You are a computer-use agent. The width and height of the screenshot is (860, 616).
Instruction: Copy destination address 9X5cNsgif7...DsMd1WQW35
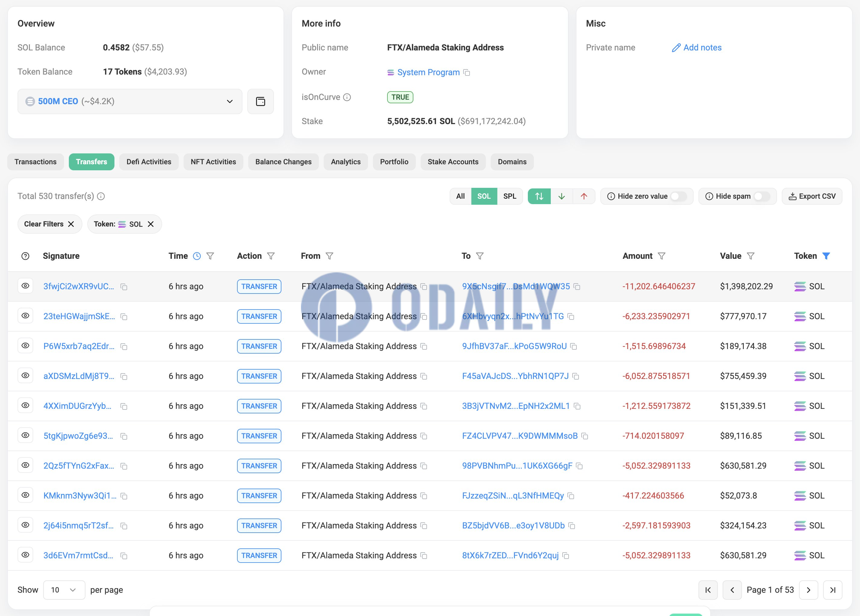click(577, 287)
